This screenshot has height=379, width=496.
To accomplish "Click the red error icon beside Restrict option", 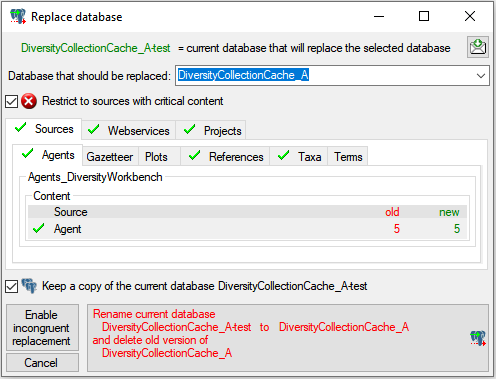I will coord(29,101).
